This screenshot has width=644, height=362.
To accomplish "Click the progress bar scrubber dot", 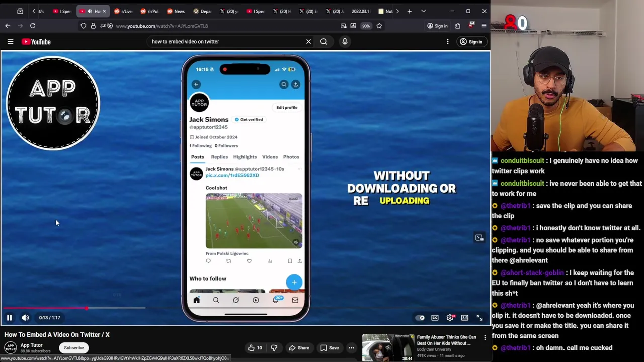I will coord(87,308).
